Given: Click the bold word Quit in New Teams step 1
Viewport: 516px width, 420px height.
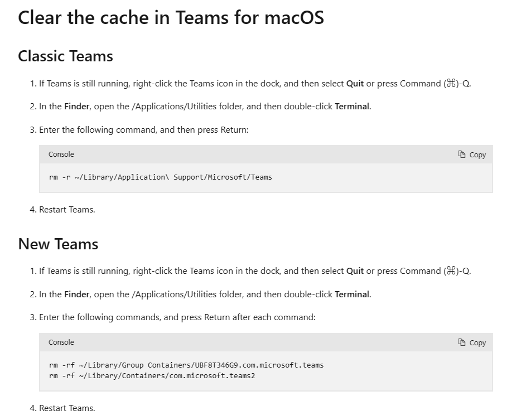Looking at the screenshot, I should click(x=355, y=271).
